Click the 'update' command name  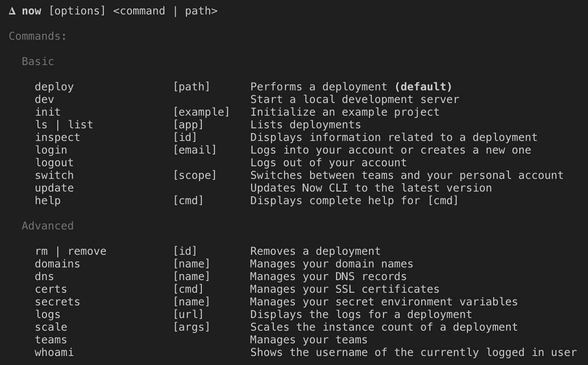click(x=54, y=188)
